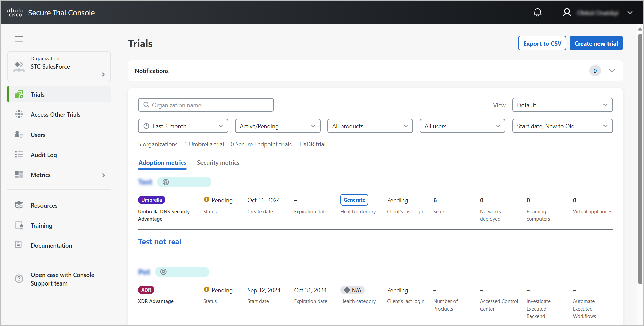Click the 1 Umbrella trial summary
The width and height of the screenshot is (644, 326).
tap(204, 144)
